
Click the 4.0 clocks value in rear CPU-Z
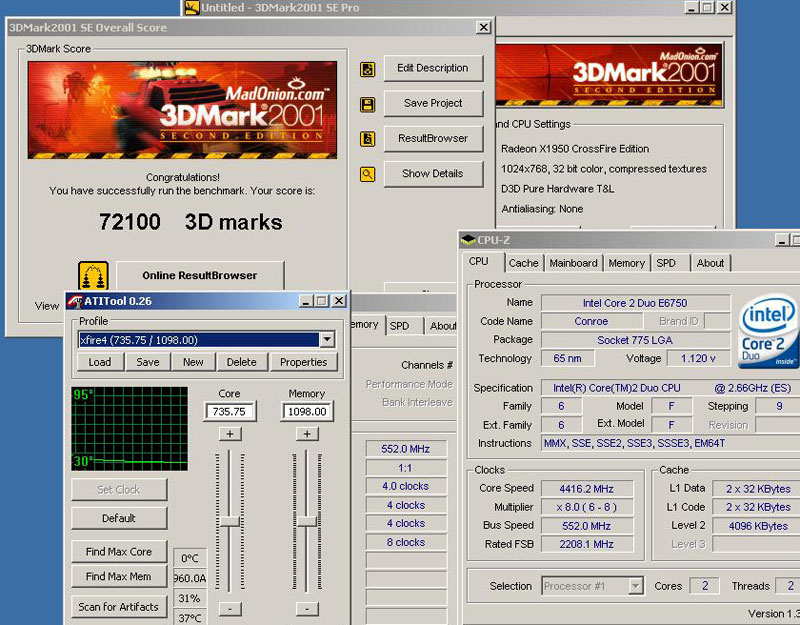click(x=406, y=486)
